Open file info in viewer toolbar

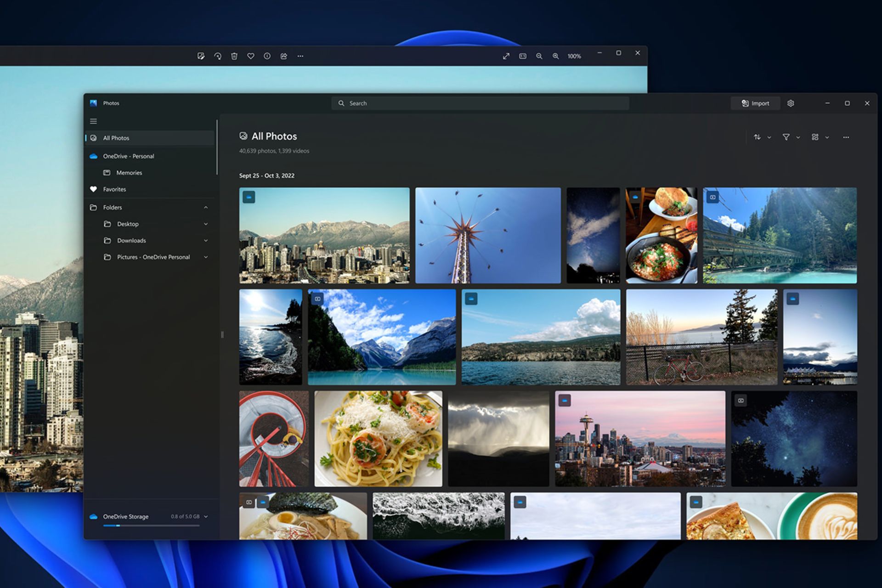coord(267,56)
